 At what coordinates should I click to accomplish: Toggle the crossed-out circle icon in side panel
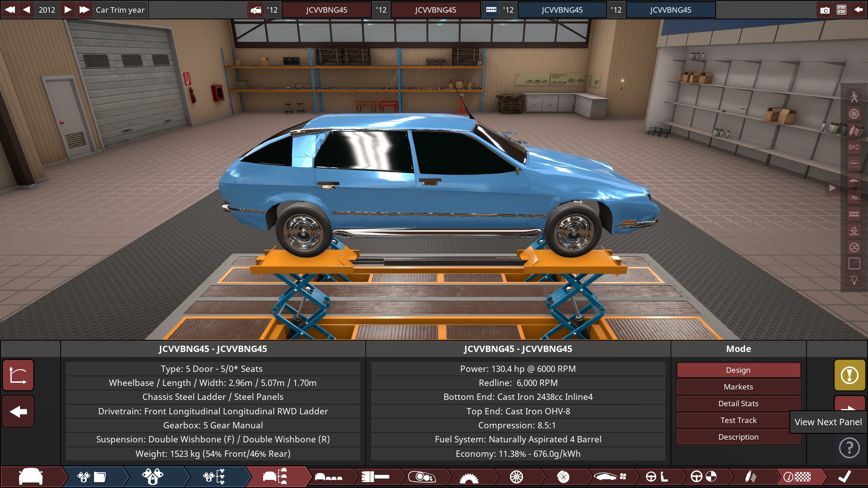[854, 247]
